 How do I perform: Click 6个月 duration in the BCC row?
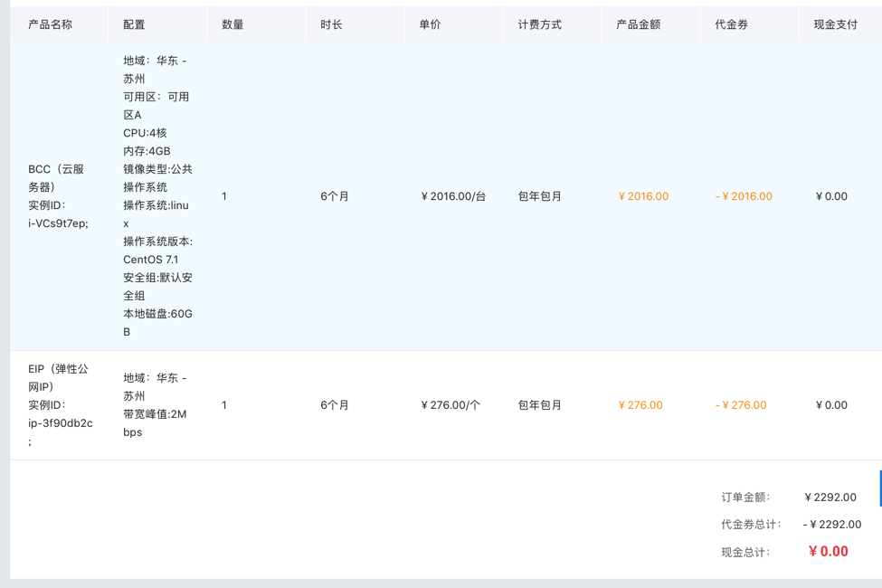[335, 196]
